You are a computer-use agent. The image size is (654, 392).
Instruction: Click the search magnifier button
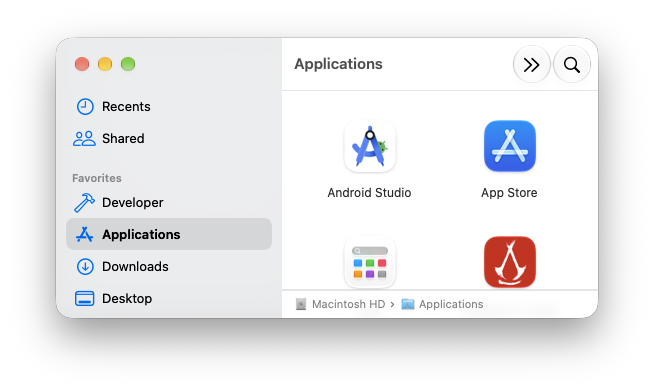[x=571, y=65]
